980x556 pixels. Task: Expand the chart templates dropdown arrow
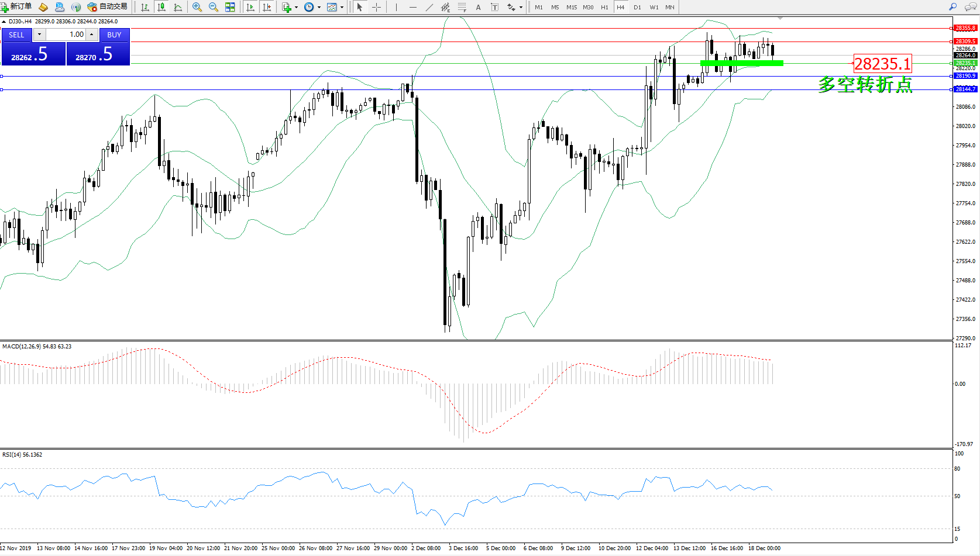(342, 8)
